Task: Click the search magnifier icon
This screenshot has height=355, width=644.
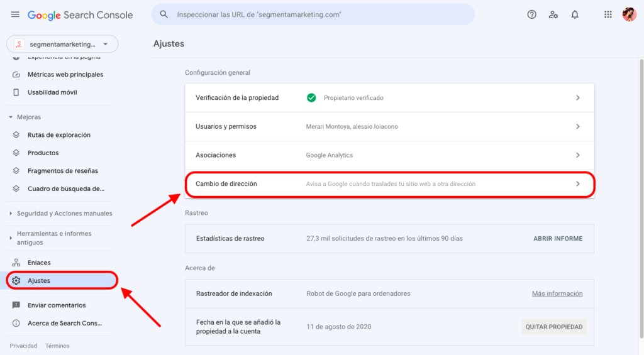Action: pos(164,14)
